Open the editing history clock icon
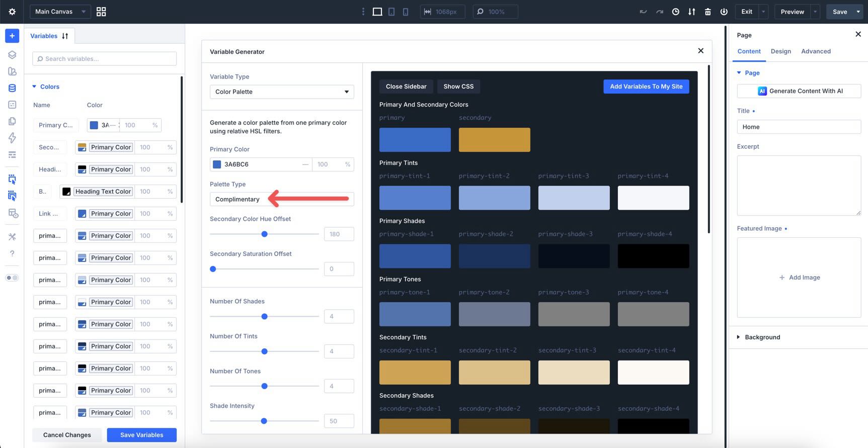This screenshot has width=868, height=448. (676, 12)
